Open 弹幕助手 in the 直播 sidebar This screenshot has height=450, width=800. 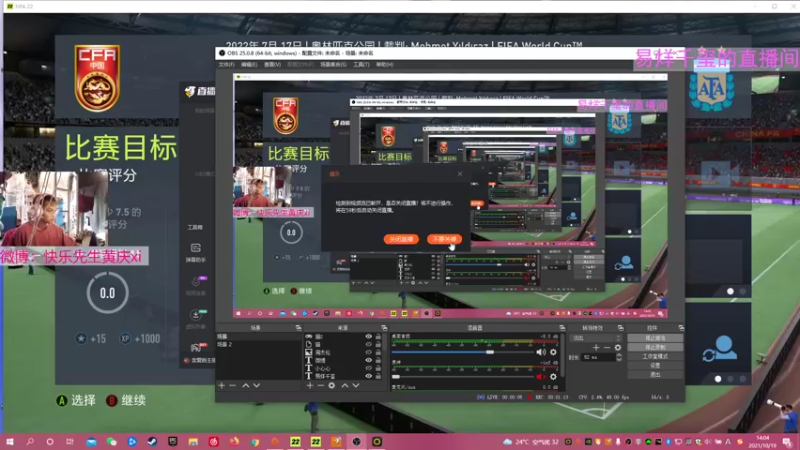195,253
